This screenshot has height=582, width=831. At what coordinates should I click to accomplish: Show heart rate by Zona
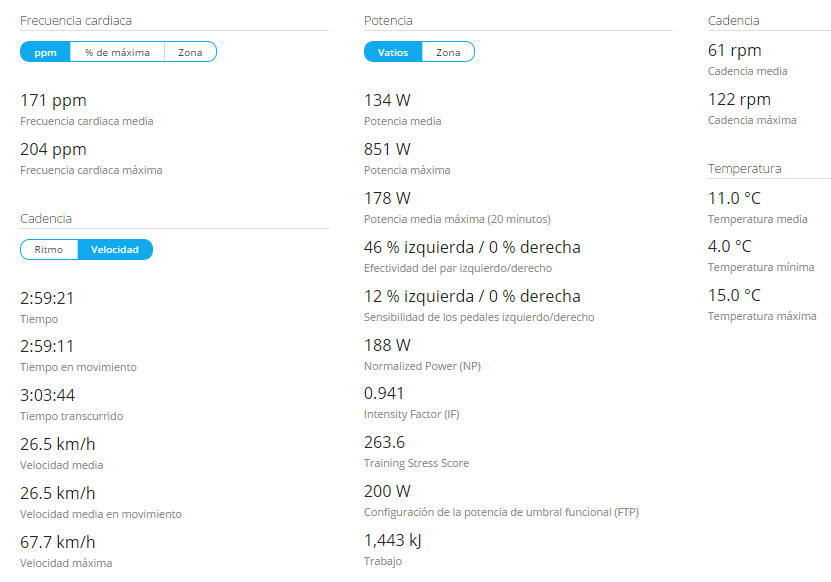190,52
